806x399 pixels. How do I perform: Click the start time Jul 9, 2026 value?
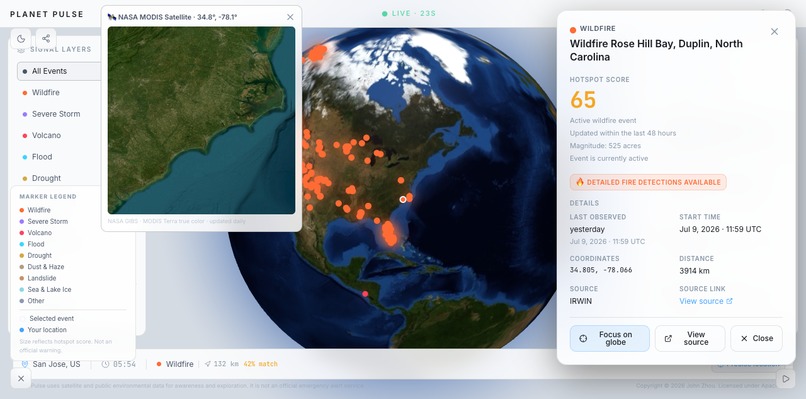tap(720, 229)
